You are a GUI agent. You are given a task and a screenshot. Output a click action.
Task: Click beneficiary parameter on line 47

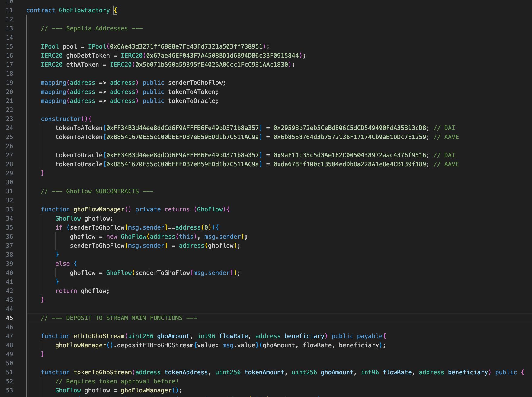(304, 336)
